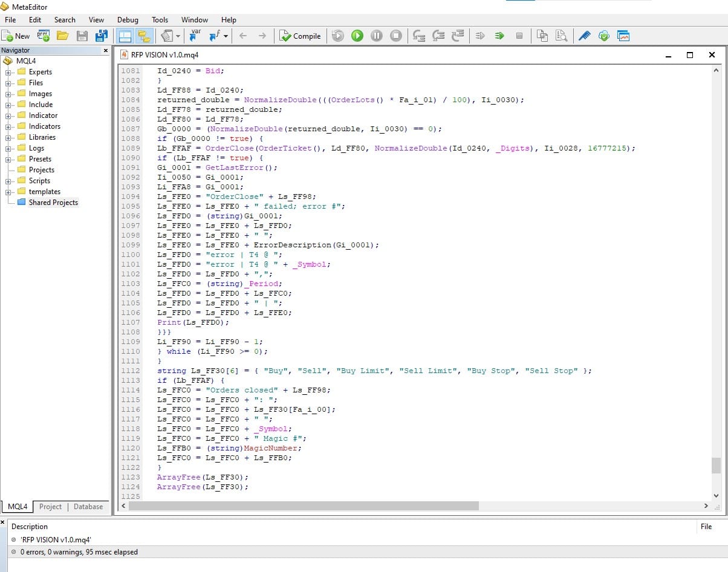Click the Step Into debug icon
Screen dimensions: 728x572
coord(420,36)
